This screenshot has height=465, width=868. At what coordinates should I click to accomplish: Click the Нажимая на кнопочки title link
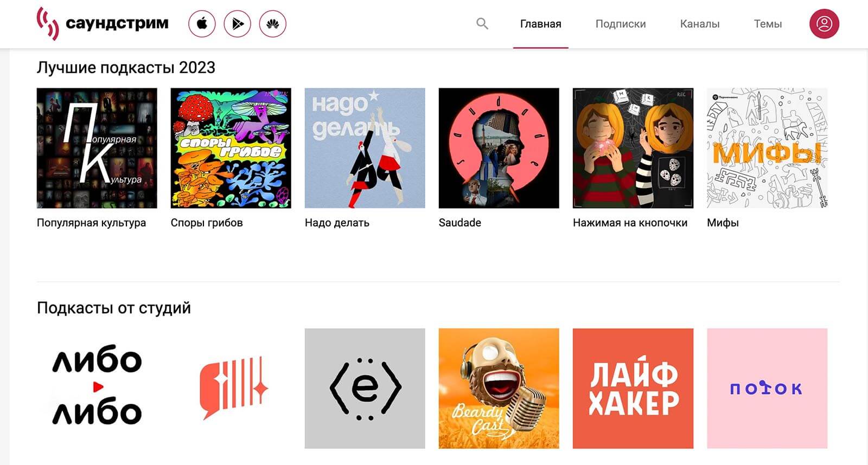630,223
